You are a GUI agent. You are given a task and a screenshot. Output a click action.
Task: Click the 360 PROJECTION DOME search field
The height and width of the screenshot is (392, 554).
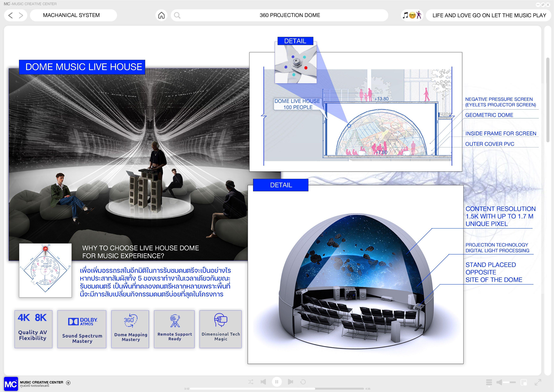tap(290, 16)
